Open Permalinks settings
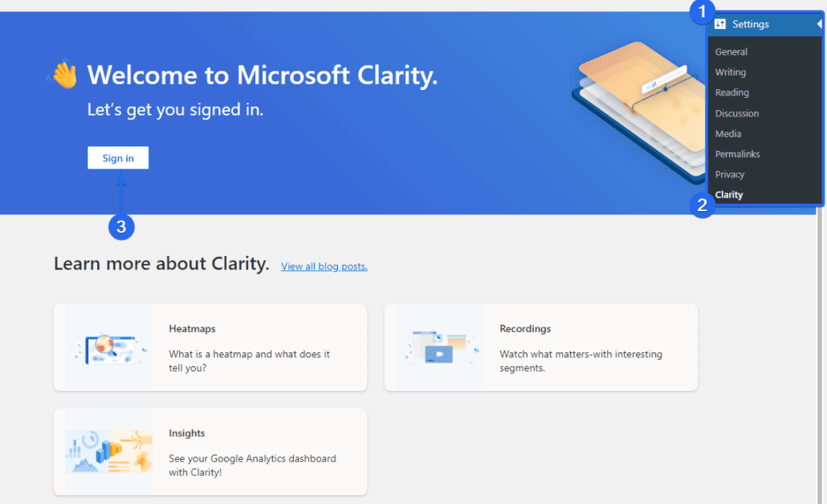827x504 pixels. click(x=737, y=154)
